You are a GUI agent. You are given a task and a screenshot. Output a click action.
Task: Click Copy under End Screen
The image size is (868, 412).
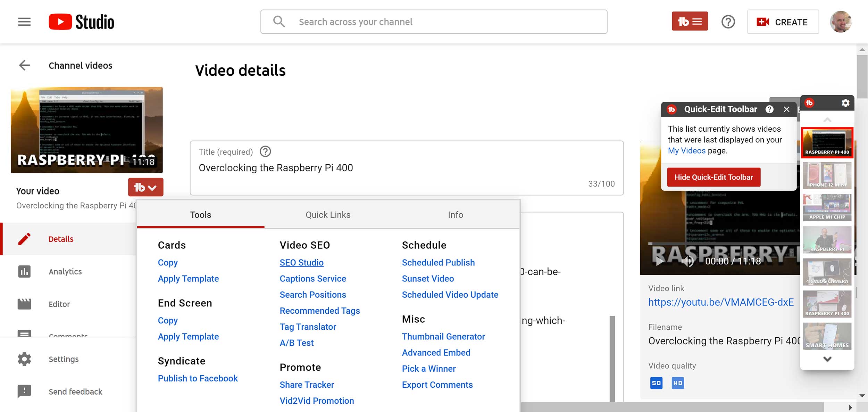coord(168,320)
